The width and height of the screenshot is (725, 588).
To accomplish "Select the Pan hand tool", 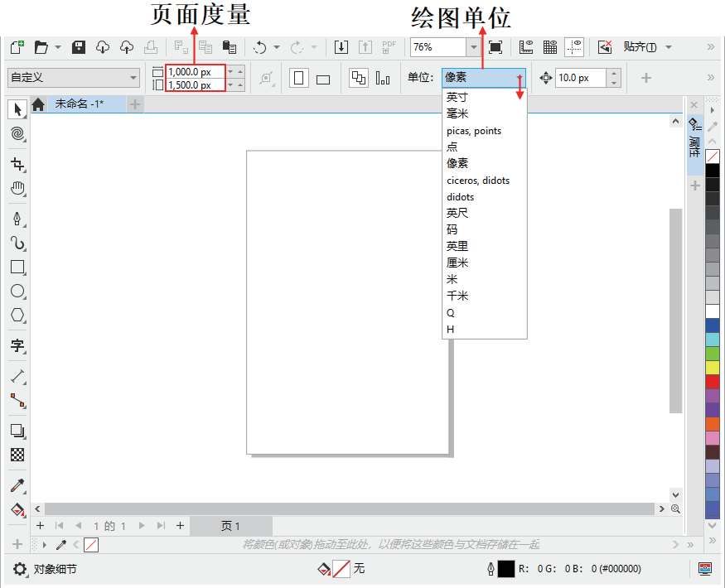I will pos(17,189).
